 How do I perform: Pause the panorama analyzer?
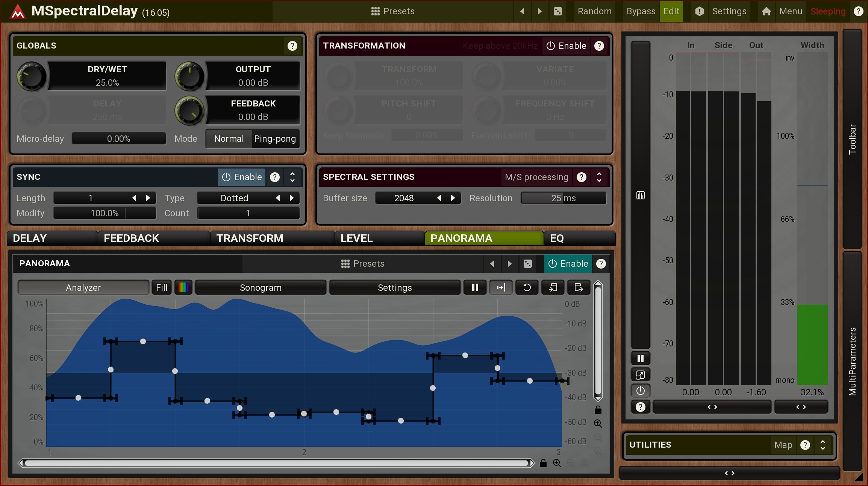click(x=475, y=287)
